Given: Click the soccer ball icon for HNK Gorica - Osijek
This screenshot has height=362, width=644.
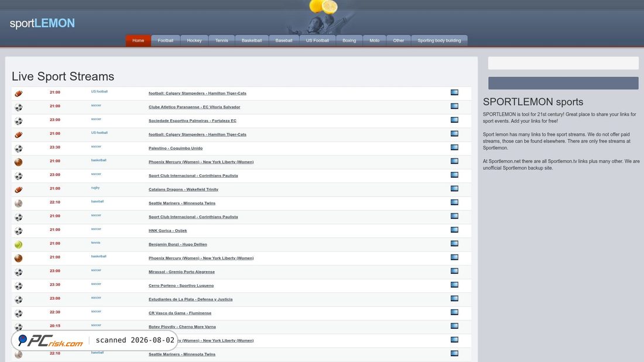Looking at the screenshot, I should pyautogui.click(x=19, y=230).
